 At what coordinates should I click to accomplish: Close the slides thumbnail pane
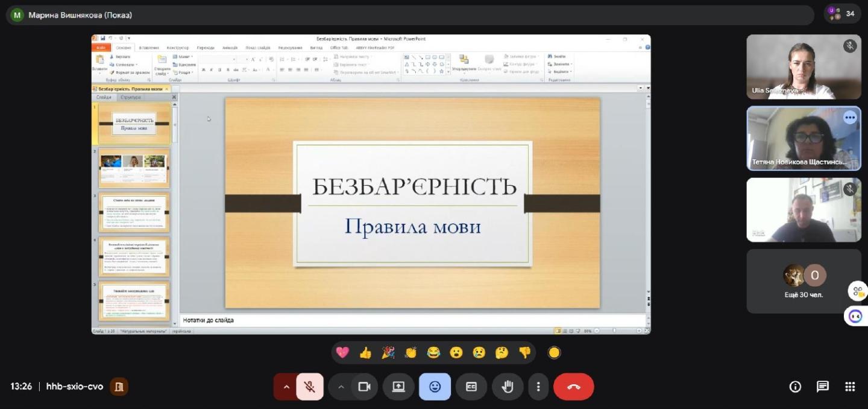[x=174, y=97]
